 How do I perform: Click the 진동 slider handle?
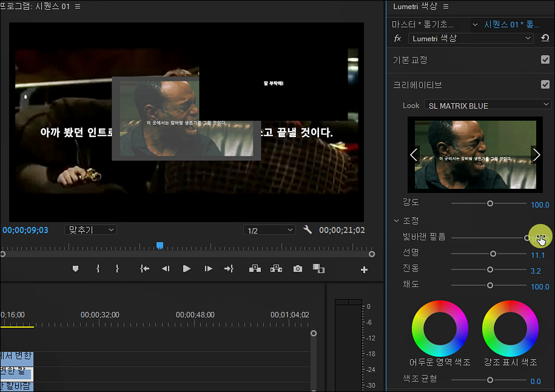point(490,269)
